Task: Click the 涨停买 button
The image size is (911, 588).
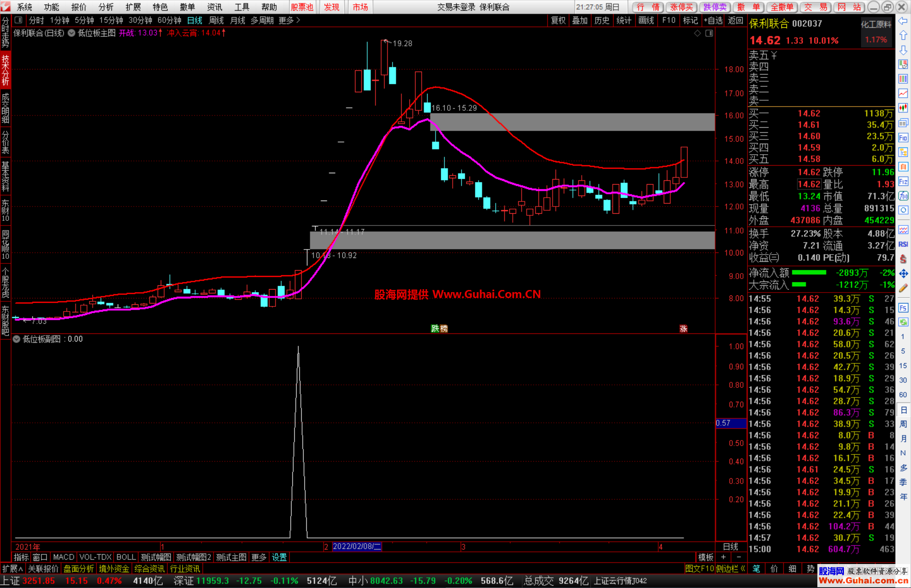Action: (x=682, y=7)
